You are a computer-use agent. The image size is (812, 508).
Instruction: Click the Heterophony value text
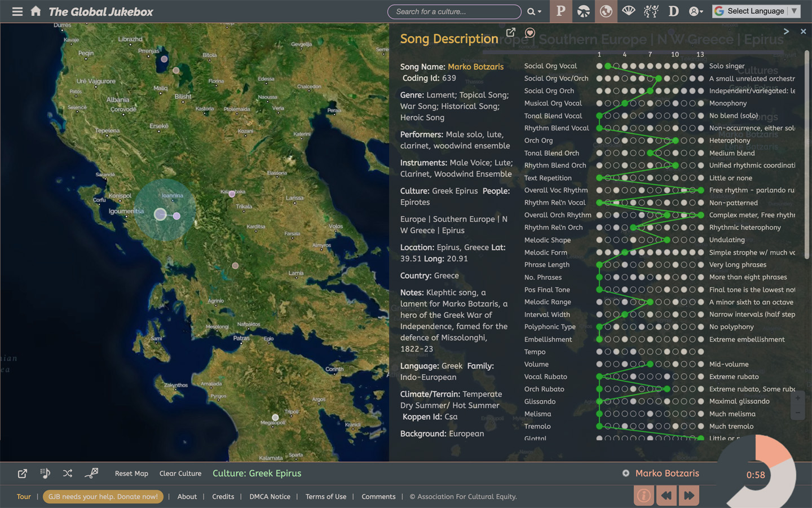(x=730, y=141)
